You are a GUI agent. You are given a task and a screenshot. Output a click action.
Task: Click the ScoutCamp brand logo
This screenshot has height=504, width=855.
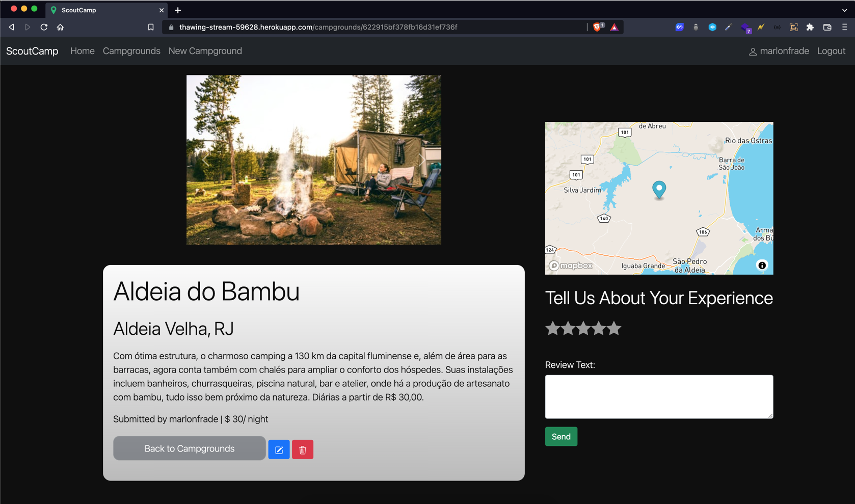[x=32, y=51]
